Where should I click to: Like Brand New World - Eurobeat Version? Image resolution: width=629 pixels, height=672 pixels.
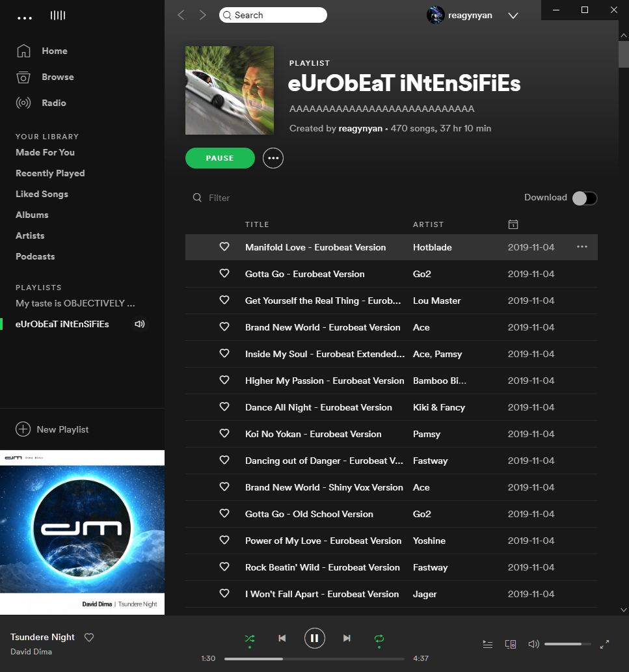click(224, 327)
